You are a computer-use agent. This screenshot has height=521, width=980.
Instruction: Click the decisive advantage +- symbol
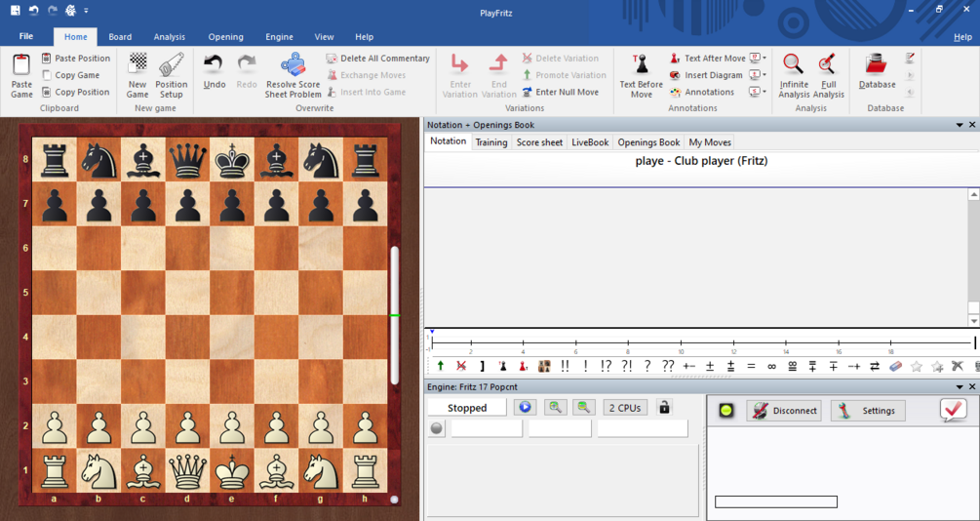[689, 367]
